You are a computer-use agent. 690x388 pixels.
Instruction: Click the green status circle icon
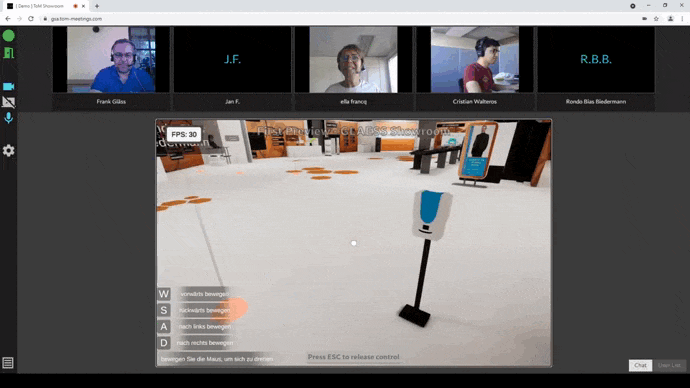[x=8, y=36]
